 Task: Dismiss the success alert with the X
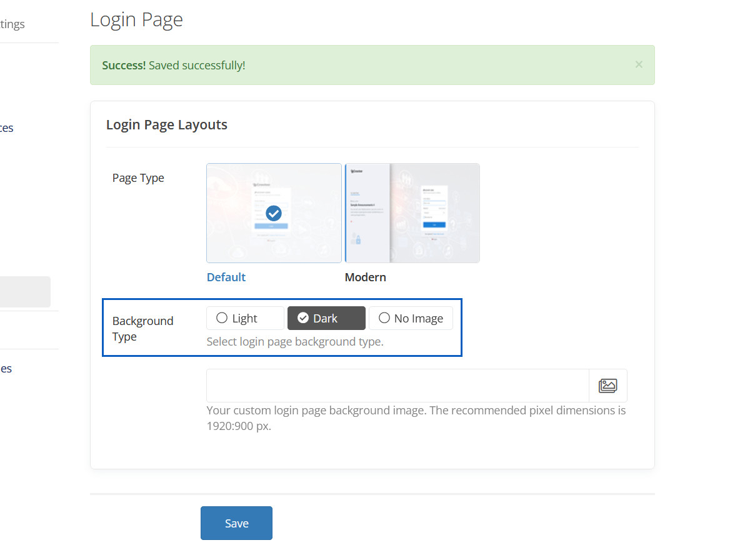point(638,64)
